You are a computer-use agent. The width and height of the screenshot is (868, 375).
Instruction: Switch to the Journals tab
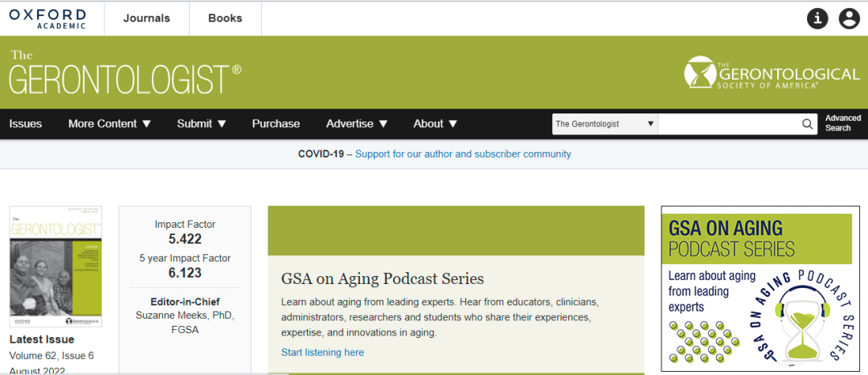tap(146, 19)
